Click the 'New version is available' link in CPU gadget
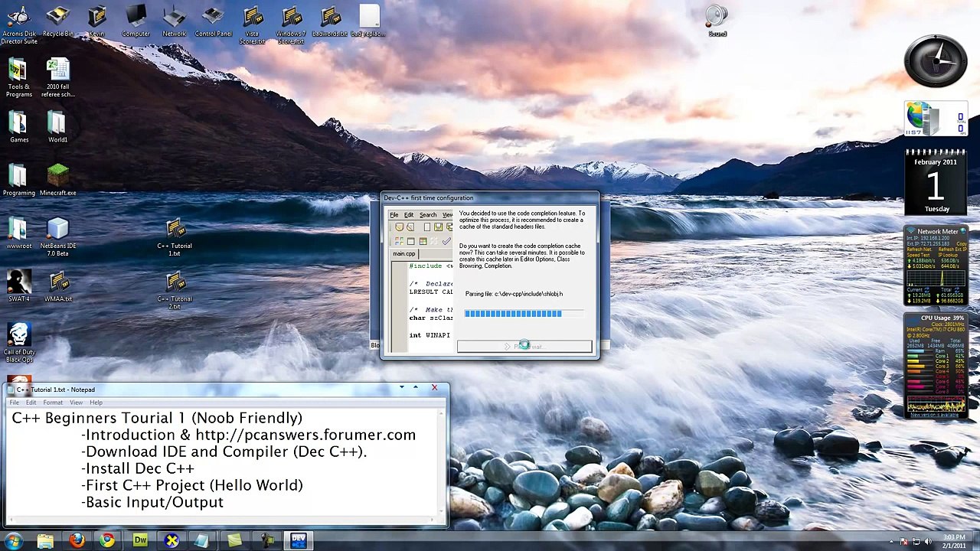Viewport: 980px width, 551px height. click(936, 415)
